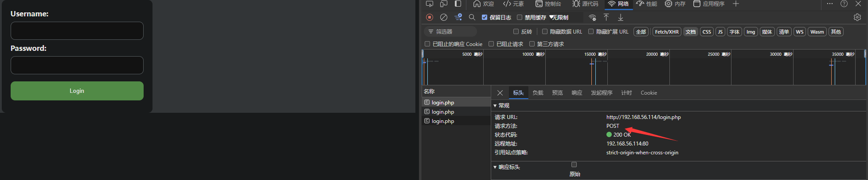Open the network search magnifier
This screenshot has height=180, width=868.
click(x=472, y=17)
